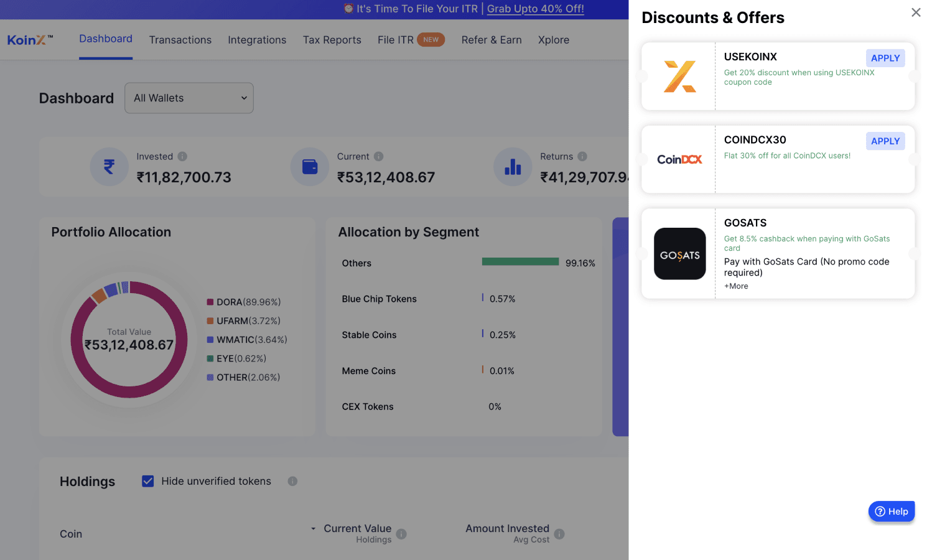Click the Hide unverified tokens info icon
Screen dimensions: 927x560
click(292, 481)
